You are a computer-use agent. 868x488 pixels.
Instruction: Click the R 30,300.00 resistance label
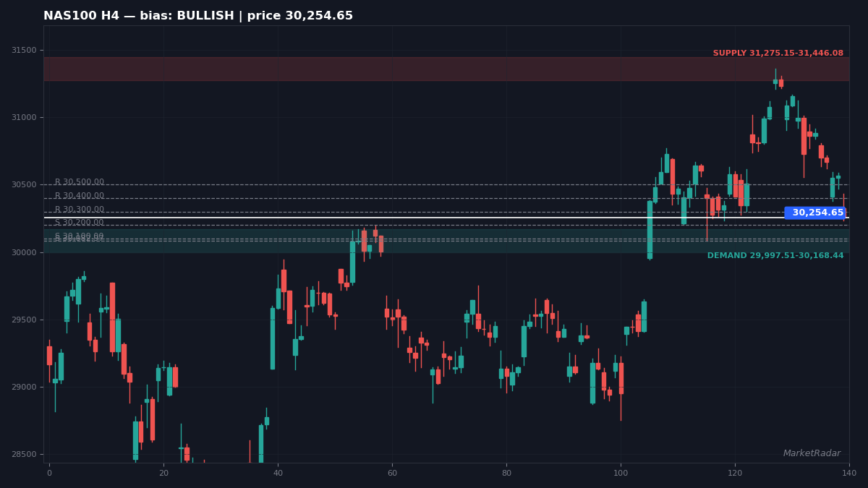(80, 210)
